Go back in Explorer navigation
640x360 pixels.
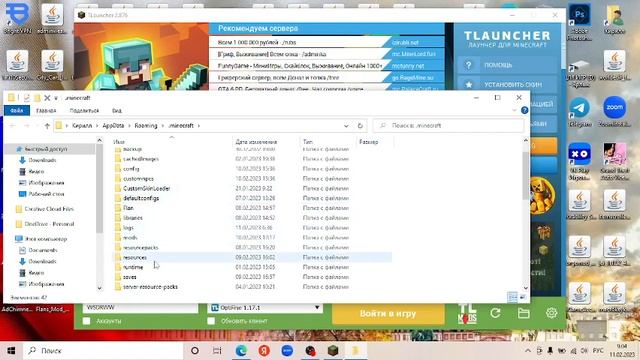tap(13, 126)
